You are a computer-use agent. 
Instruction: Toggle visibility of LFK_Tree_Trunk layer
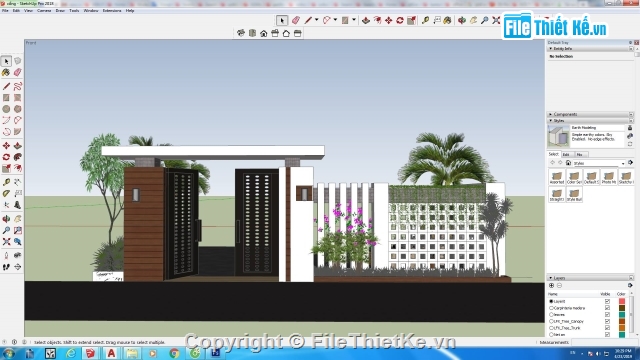tap(607, 328)
